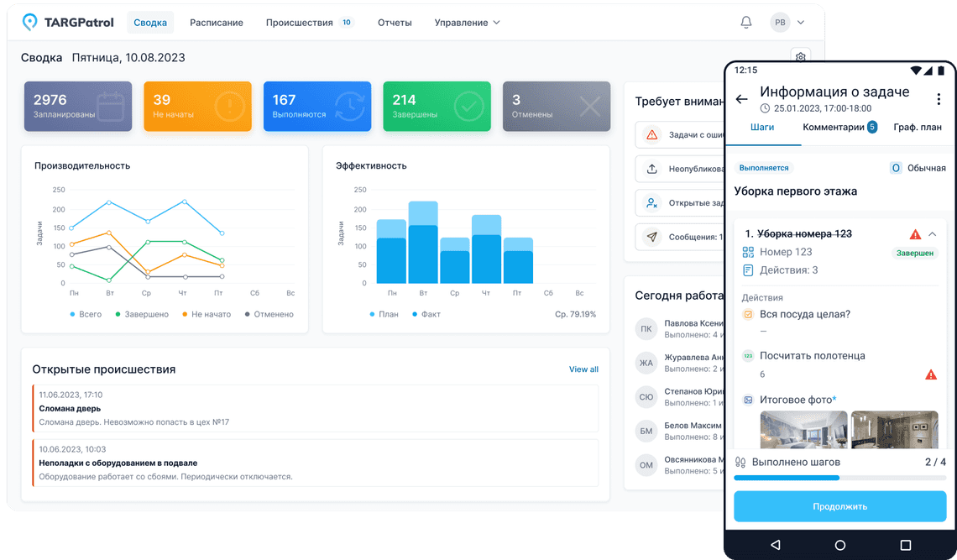Click the completed steps progress bar
Image resolution: width=957 pixels, height=560 pixels.
[x=839, y=478]
